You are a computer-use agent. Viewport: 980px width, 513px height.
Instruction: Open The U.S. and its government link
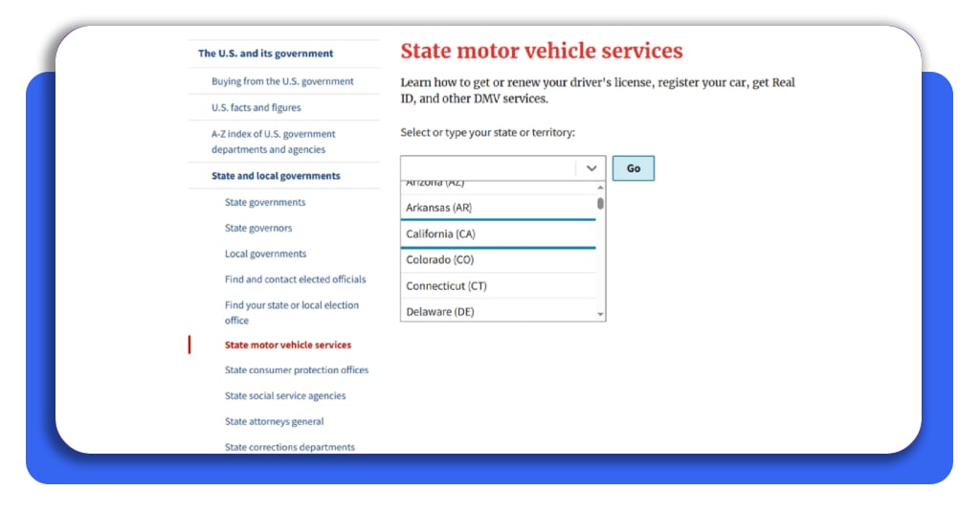(x=266, y=54)
